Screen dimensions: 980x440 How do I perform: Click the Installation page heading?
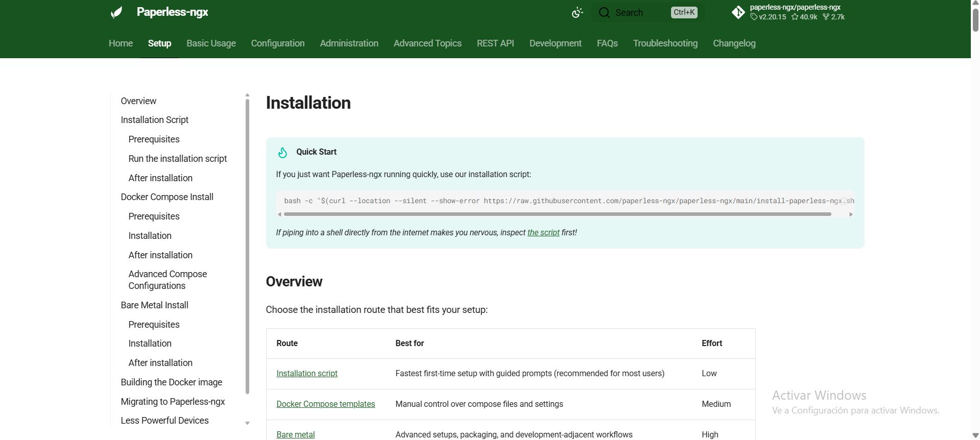tap(308, 103)
